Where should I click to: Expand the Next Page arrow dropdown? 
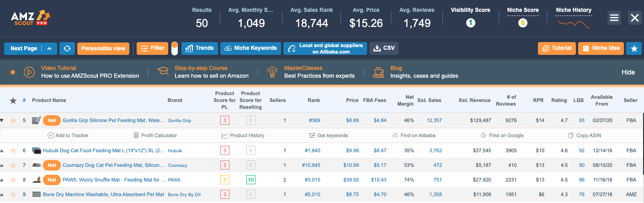[49, 48]
